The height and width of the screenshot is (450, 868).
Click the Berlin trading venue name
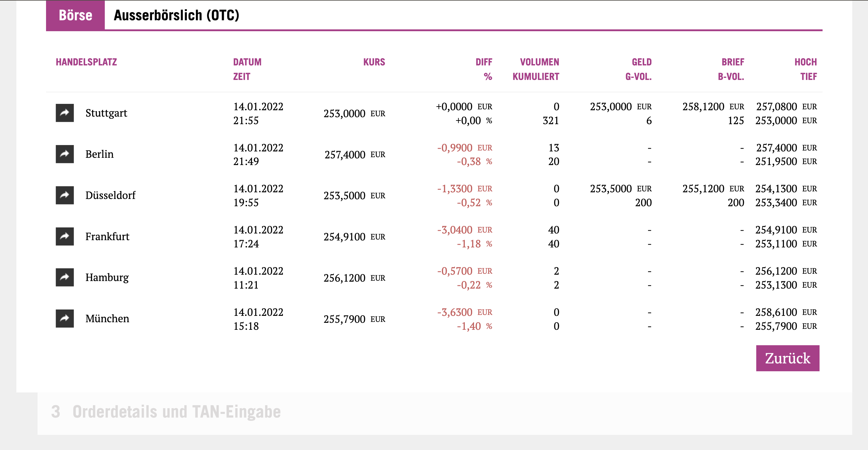tap(99, 154)
